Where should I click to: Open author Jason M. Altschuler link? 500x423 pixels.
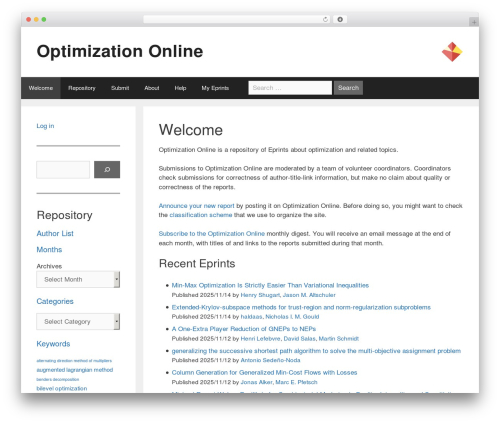pyautogui.click(x=309, y=295)
